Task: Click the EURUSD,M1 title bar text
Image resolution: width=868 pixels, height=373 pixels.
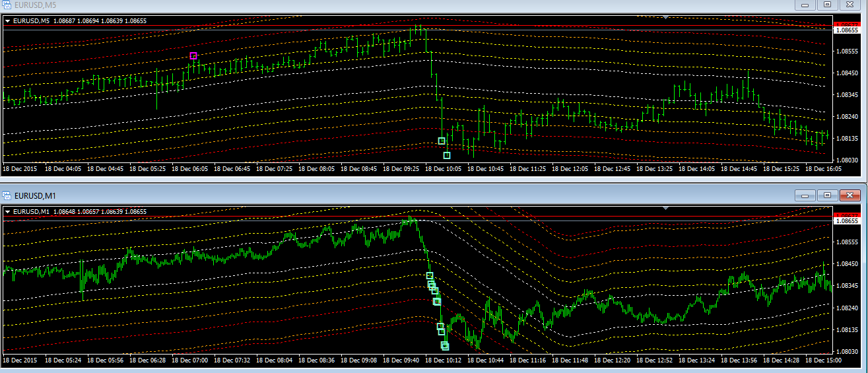Action: coord(36,195)
